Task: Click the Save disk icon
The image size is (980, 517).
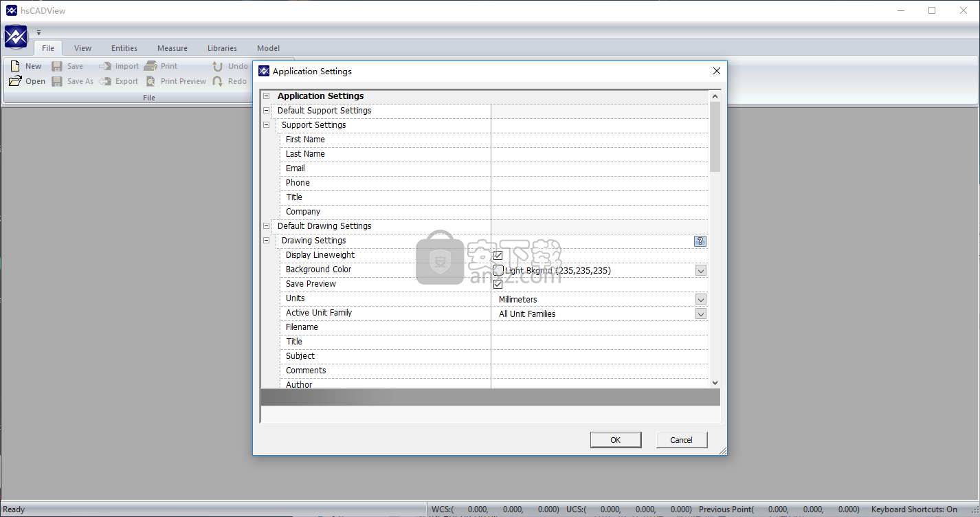Action: (x=57, y=66)
